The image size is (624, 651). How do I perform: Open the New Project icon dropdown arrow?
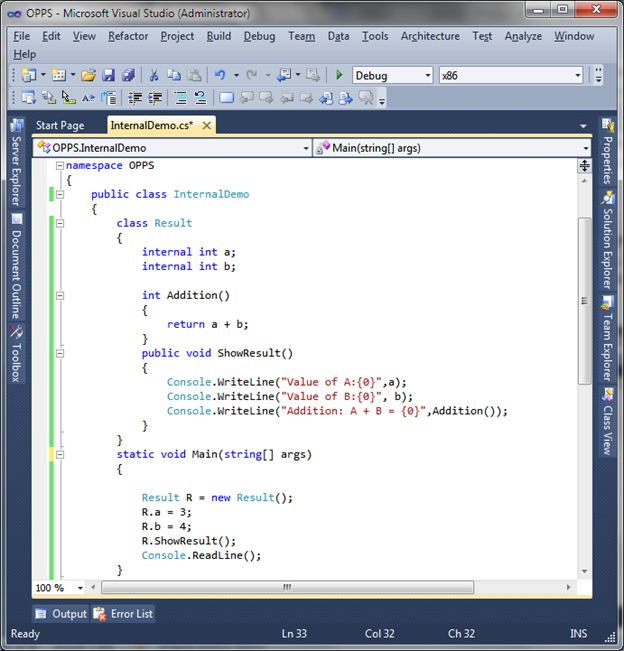pyautogui.click(x=43, y=75)
